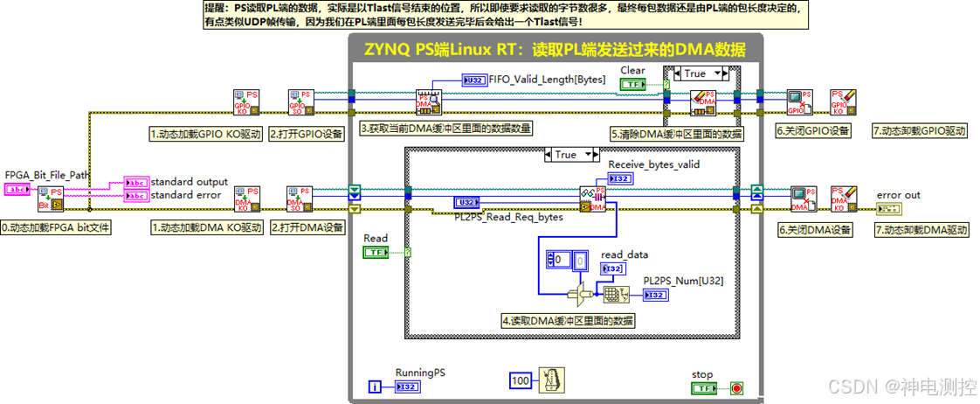The image size is (980, 404).
Task: Select the Wait (ms) metronome timer icon
Action: tap(552, 380)
